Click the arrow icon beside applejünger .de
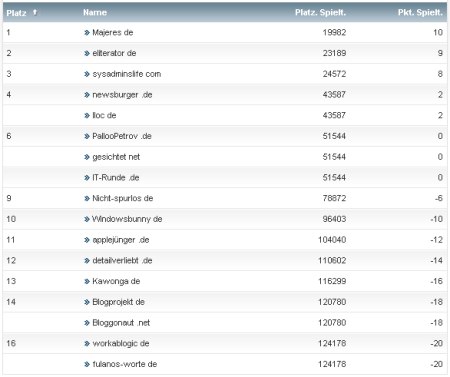 [87, 240]
